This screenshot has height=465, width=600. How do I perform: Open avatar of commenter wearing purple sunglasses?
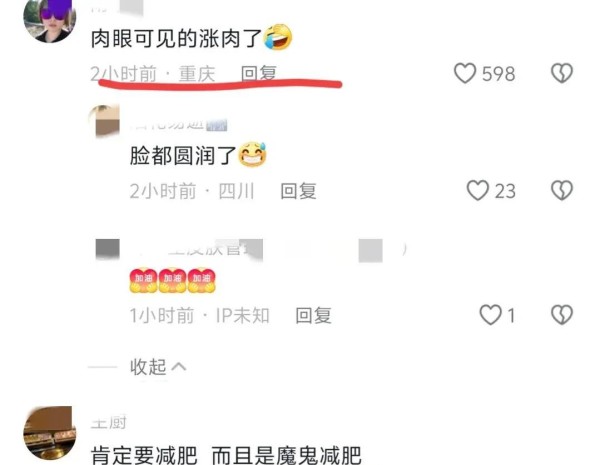pyautogui.click(x=50, y=19)
